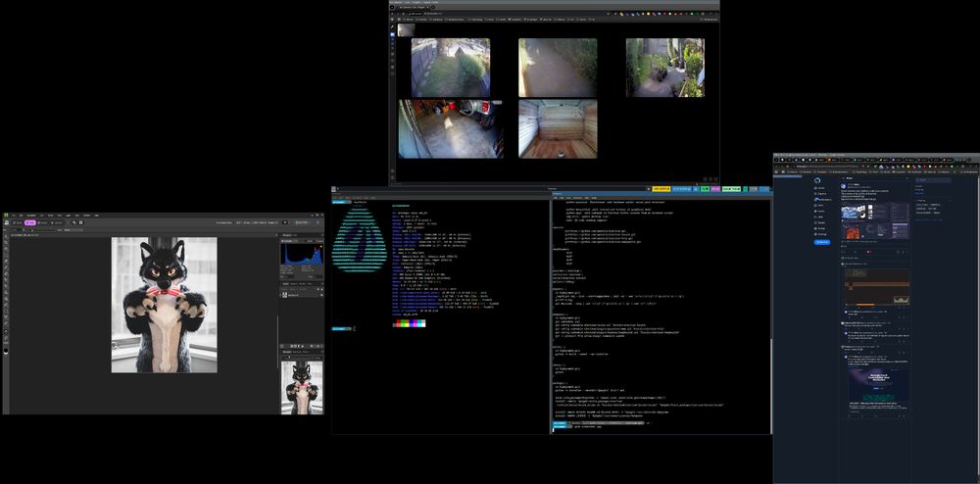Image resolution: width=980 pixels, height=484 pixels.
Task: Open the wooden shed interior camera feed
Action: [x=558, y=128]
